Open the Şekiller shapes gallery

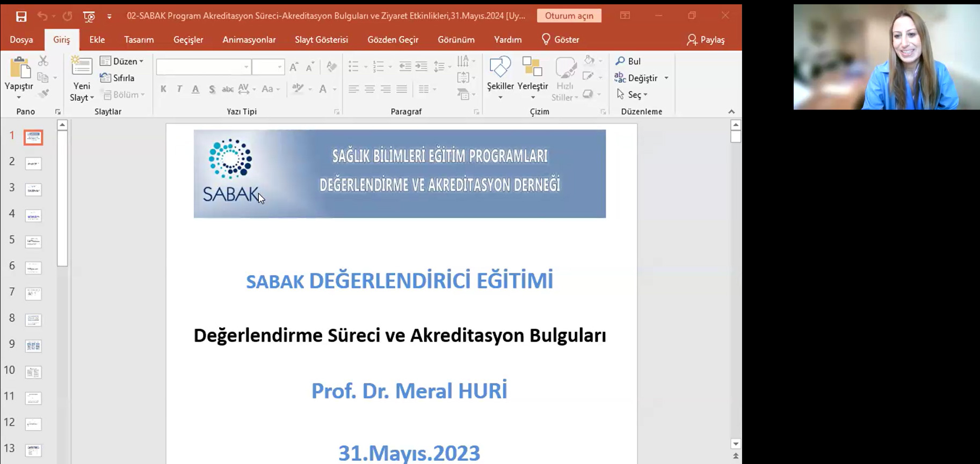click(x=500, y=78)
